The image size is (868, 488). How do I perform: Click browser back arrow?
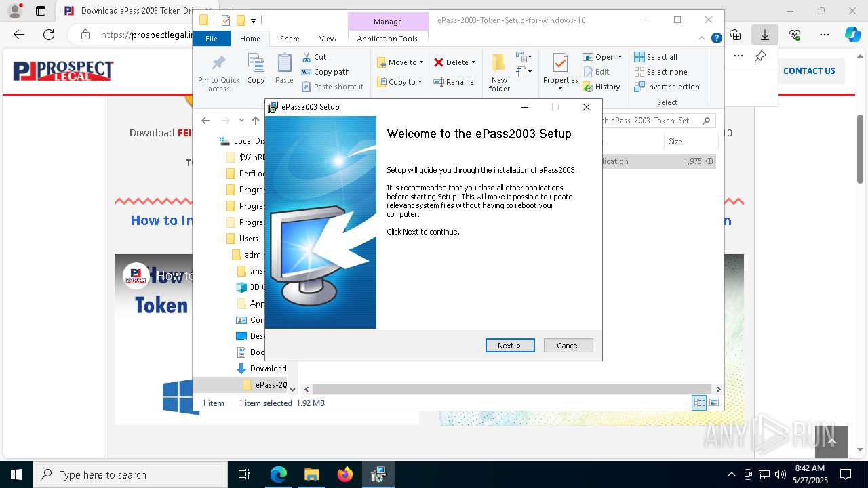(x=19, y=34)
